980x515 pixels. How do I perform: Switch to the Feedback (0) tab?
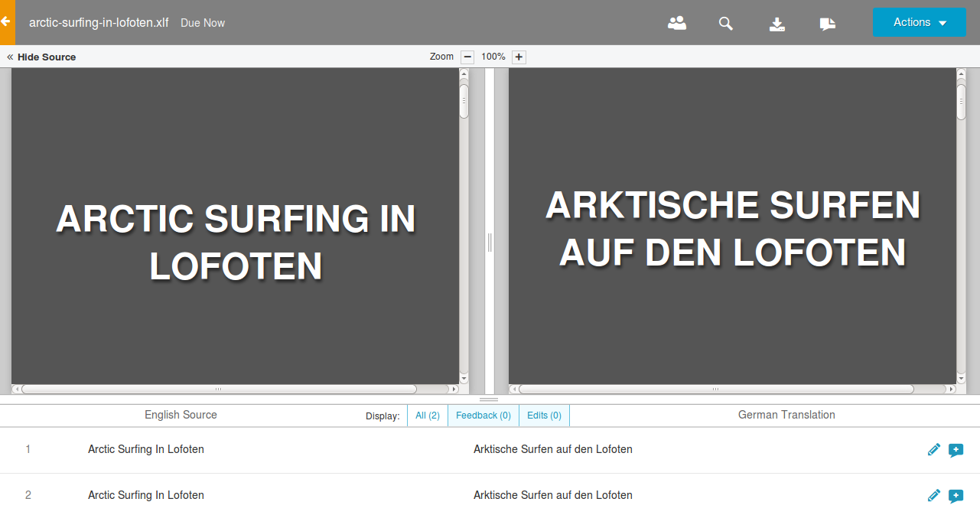pos(483,416)
